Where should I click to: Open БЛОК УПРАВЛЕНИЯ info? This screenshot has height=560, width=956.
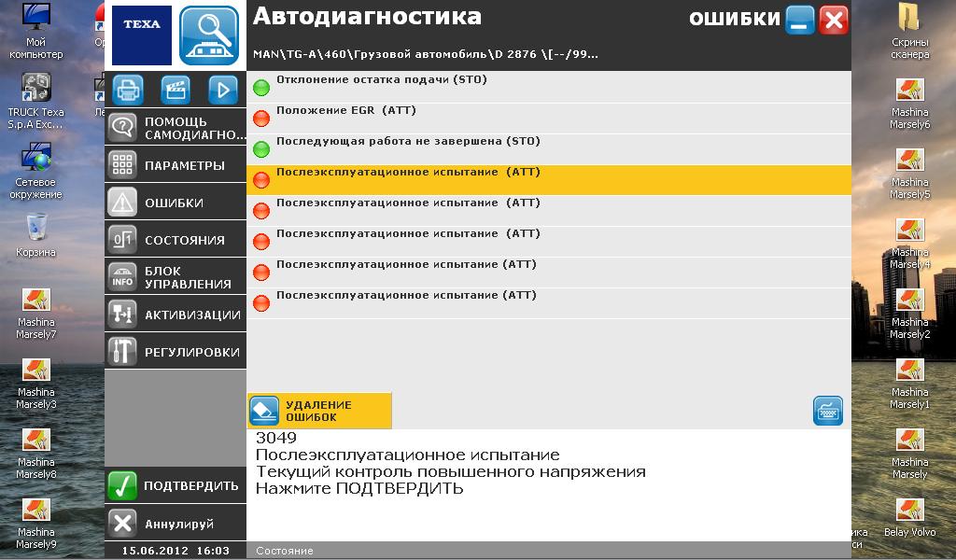[x=176, y=277]
